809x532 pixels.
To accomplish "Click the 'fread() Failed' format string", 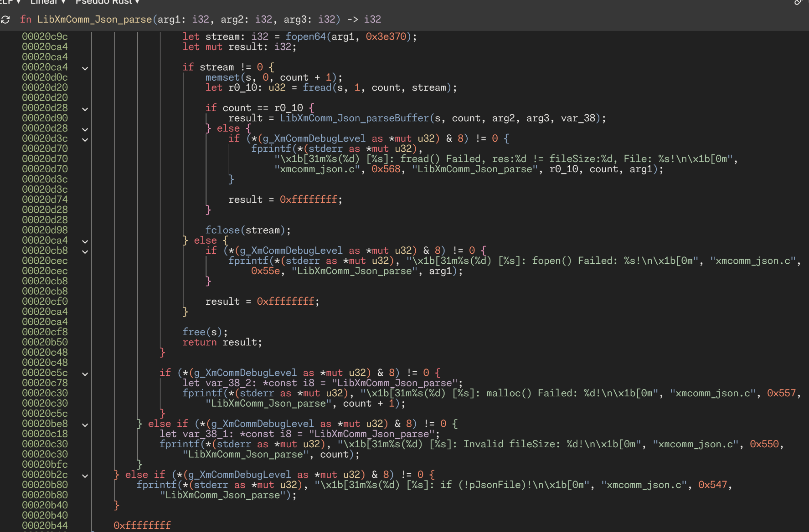I will pyautogui.click(x=503, y=159).
